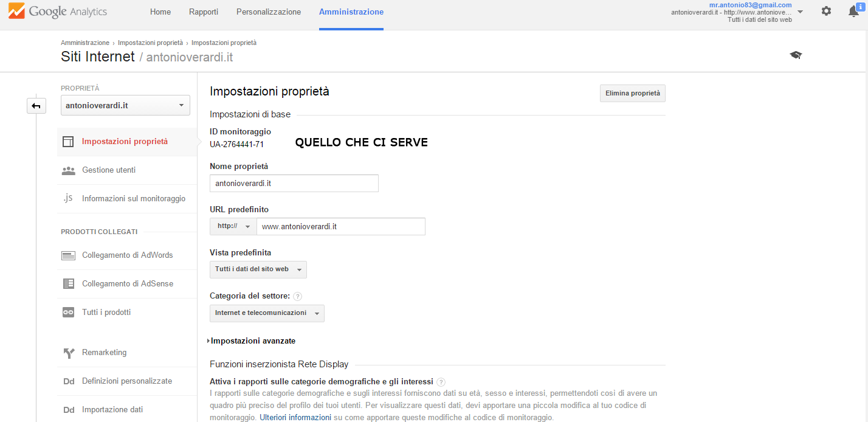
Task: Select the tracking ID UA-2764441-71
Action: click(x=236, y=144)
